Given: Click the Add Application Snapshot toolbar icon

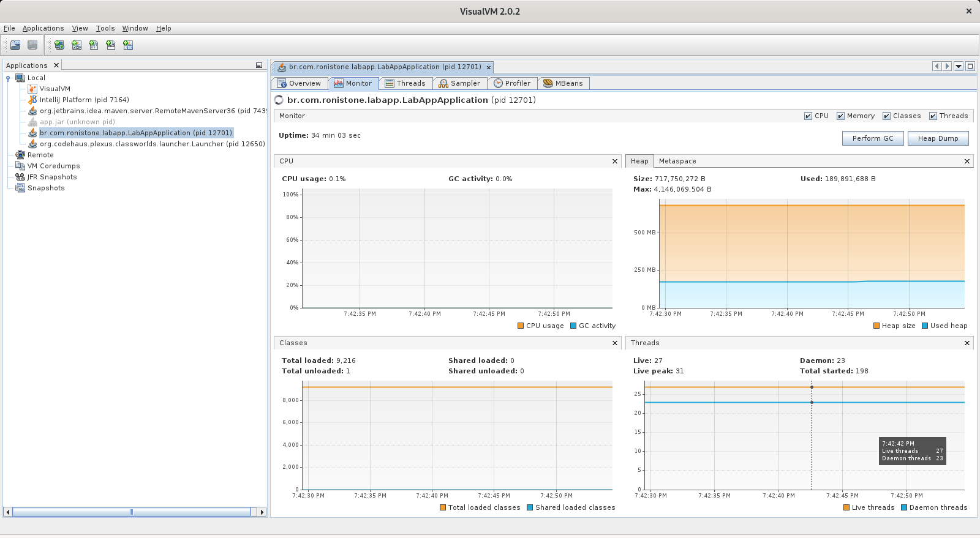Looking at the screenshot, I should click(128, 45).
